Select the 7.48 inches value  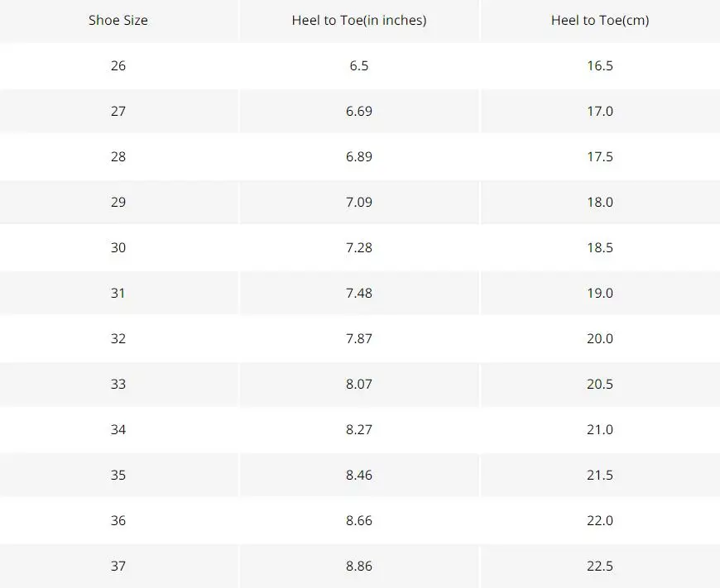pyautogui.click(x=359, y=293)
